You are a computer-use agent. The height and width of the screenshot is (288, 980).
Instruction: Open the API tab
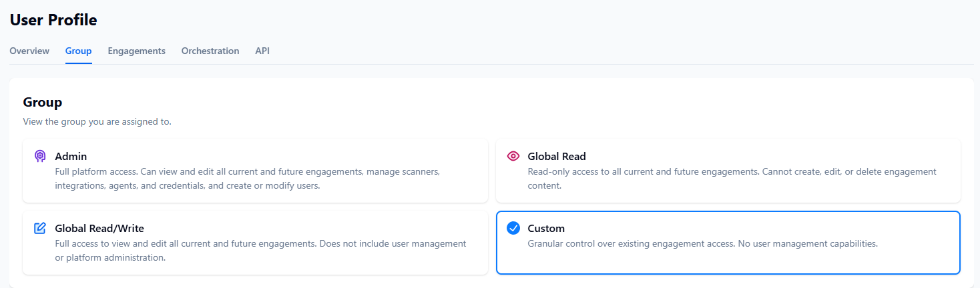click(x=262, y=51)
